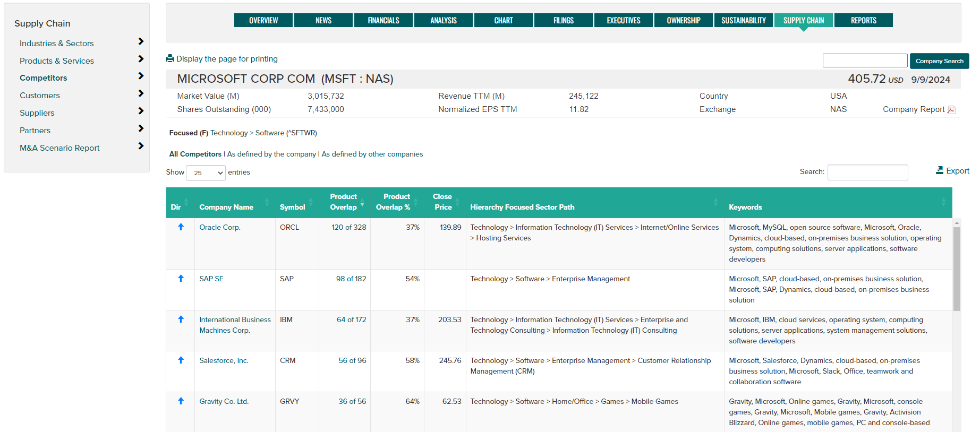Image resolution: width=980 pixels, height=432 pixels.
Task: Select the Supply Chain tab
Action: click(x=804, y=20)
